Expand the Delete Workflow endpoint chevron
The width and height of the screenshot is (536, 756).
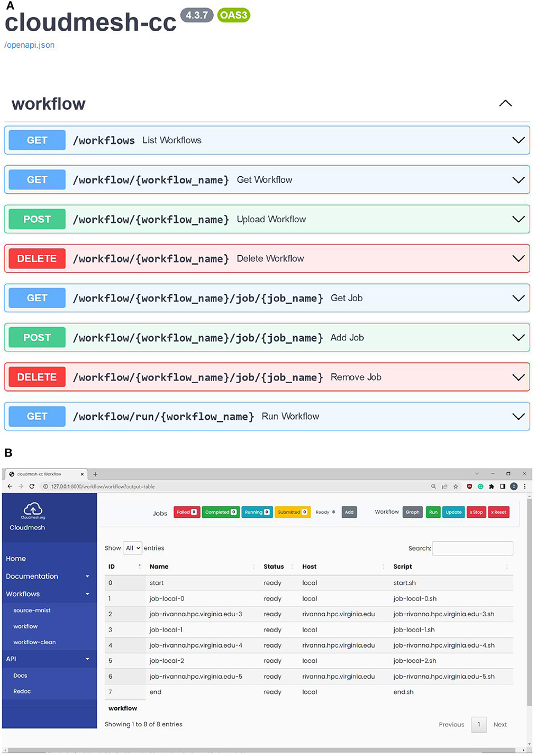pyautogui.click(x=519, y=258)
